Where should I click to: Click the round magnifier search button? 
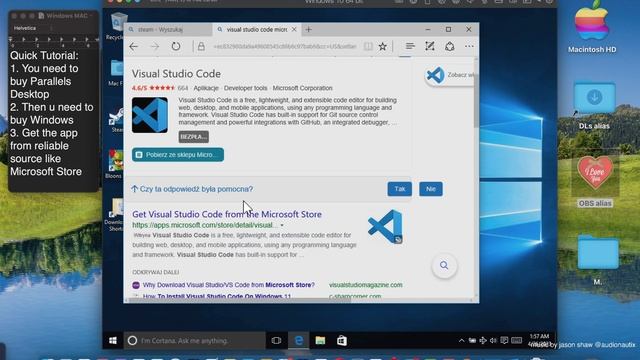pos(444,266)
